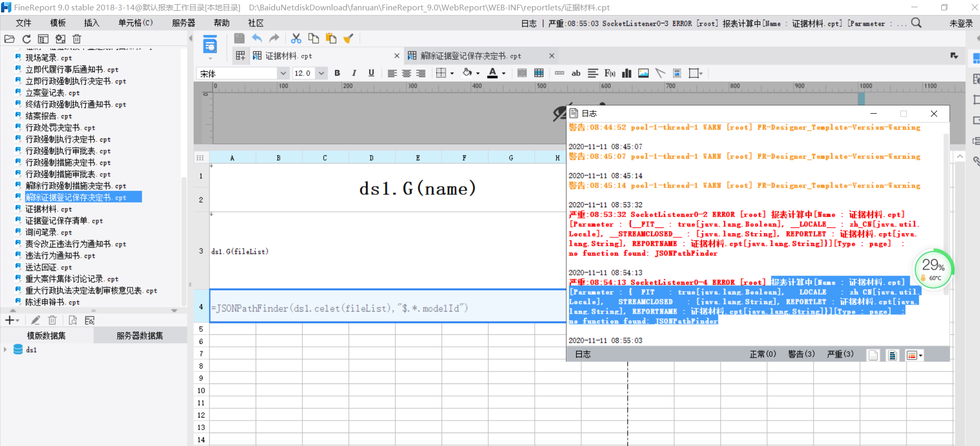Click the cut scissors icon
Screen dimensions: 980x446
click(x=296, y=38)
